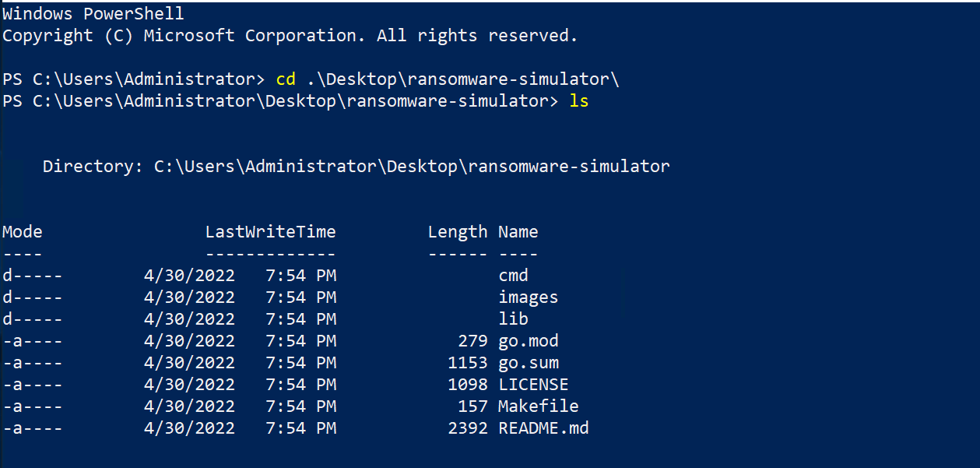Select the go.mod file name
The width and height of the screenshot is (980, 468).
[529, 341]
